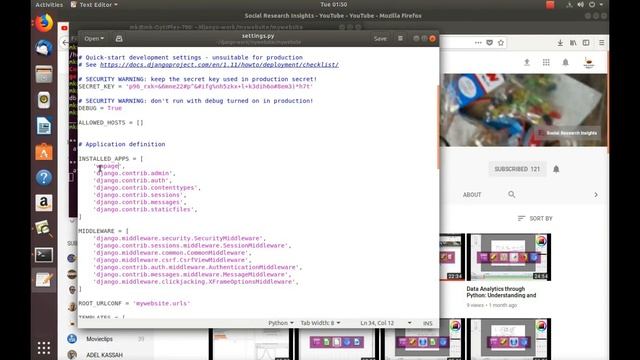Show Applications grid in the dock
This screenshot has height=360, width=640.
coord(44,348)
